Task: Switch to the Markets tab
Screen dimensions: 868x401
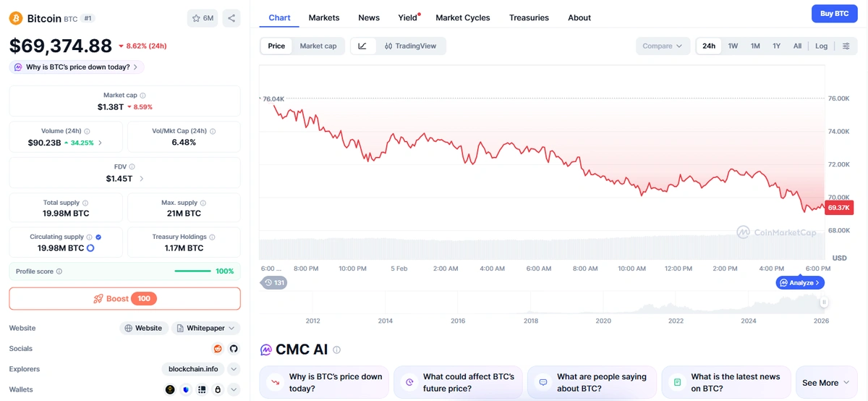Action: [x=323, y=17]
